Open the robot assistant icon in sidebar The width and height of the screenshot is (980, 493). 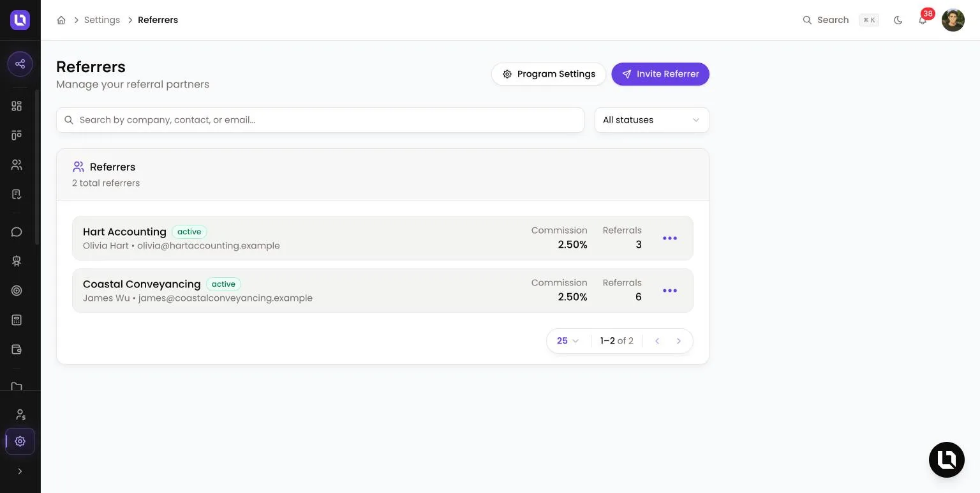pos(17,261)
